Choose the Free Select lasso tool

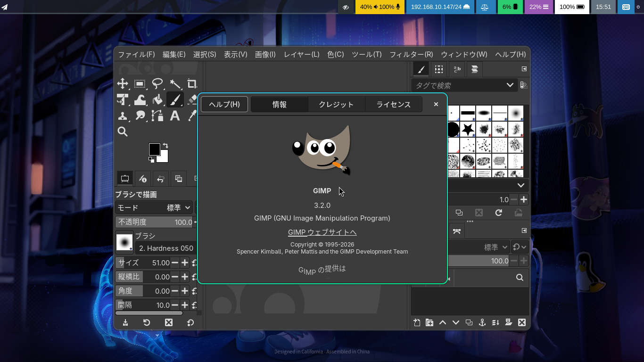[x=157, y=84]
